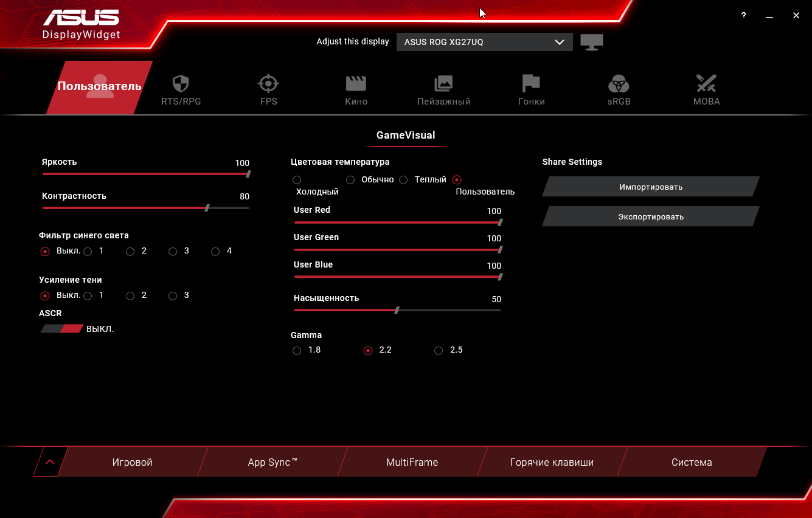Open the Система tab
Viewport: 812px width, 518px height.
tap(692, 462)
